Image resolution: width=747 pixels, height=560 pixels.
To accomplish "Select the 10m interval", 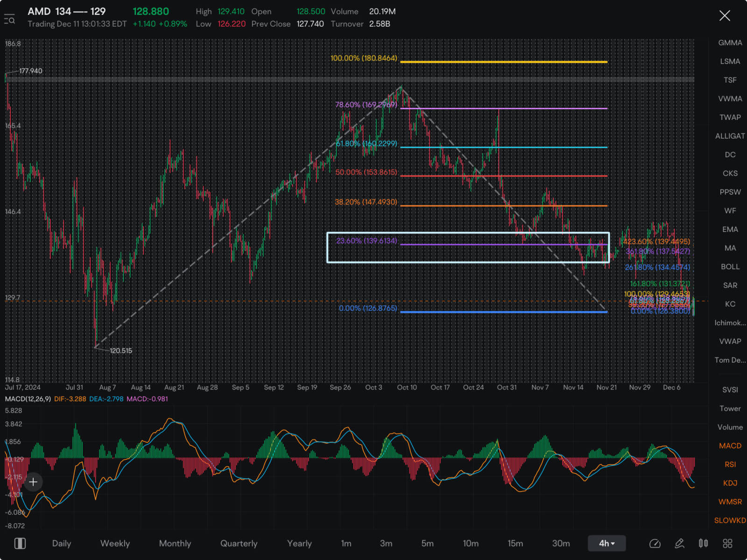I will (x=471, y=543).
